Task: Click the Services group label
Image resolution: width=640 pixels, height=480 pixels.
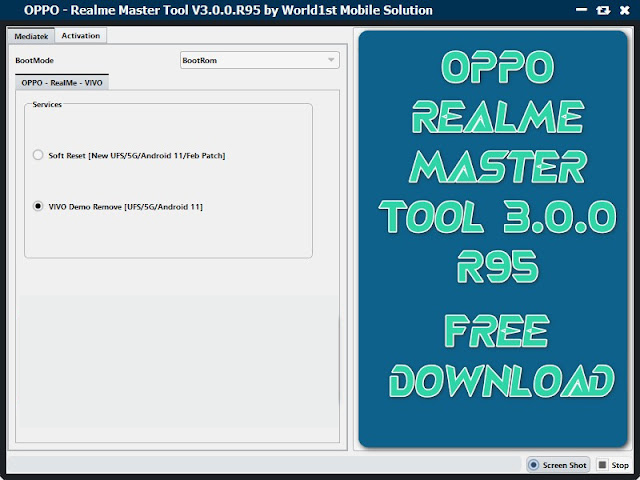Action: [x=47, y=104]
